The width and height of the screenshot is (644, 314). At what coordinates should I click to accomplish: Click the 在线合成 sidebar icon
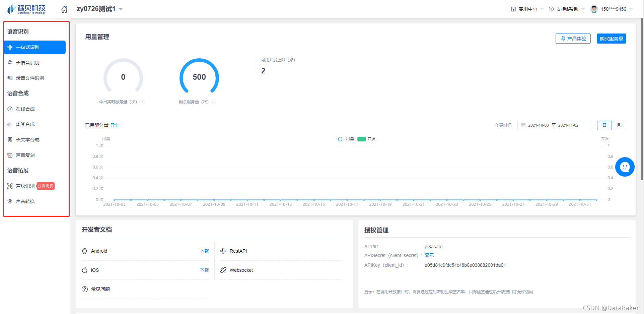tap(10, 109)
